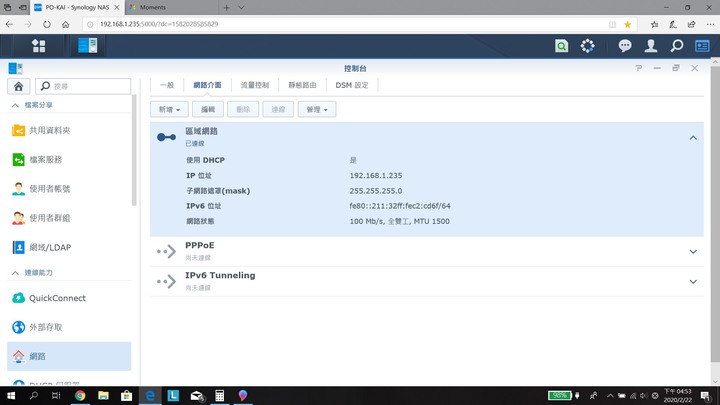Switch to the Moments browser tab
720x405 pixels.
click(x=170, y=7)
